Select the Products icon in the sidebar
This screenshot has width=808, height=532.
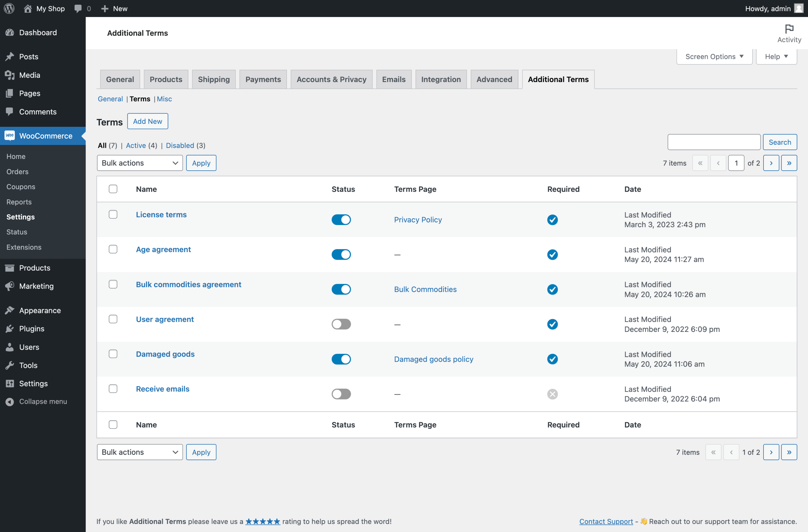point(10,268)
